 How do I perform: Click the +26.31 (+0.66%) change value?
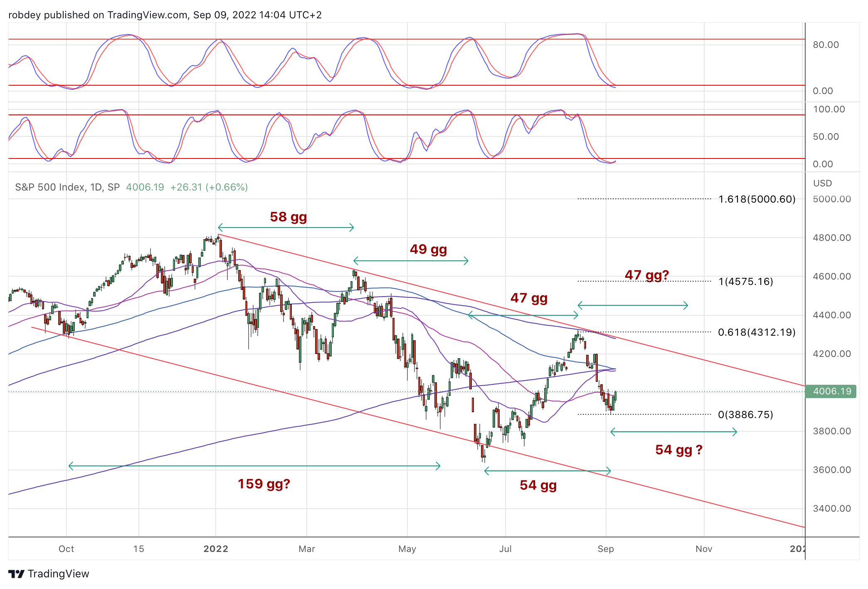[x=209, y=187]
